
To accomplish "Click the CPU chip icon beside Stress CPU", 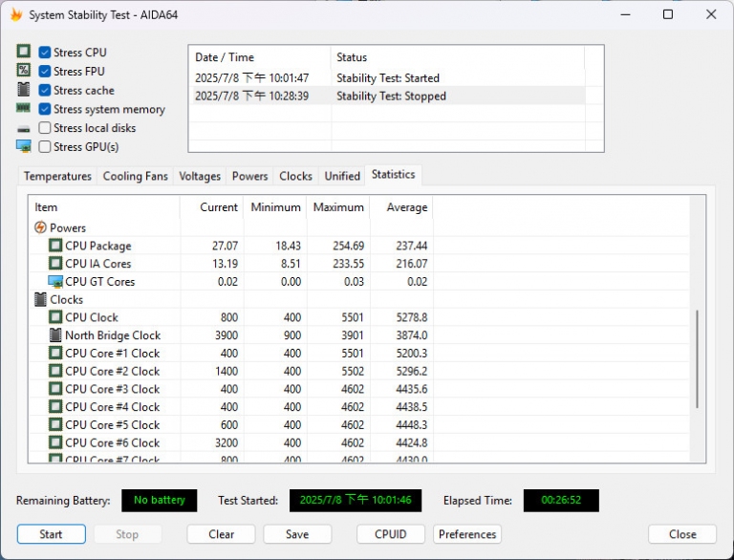I will [23, 51].
